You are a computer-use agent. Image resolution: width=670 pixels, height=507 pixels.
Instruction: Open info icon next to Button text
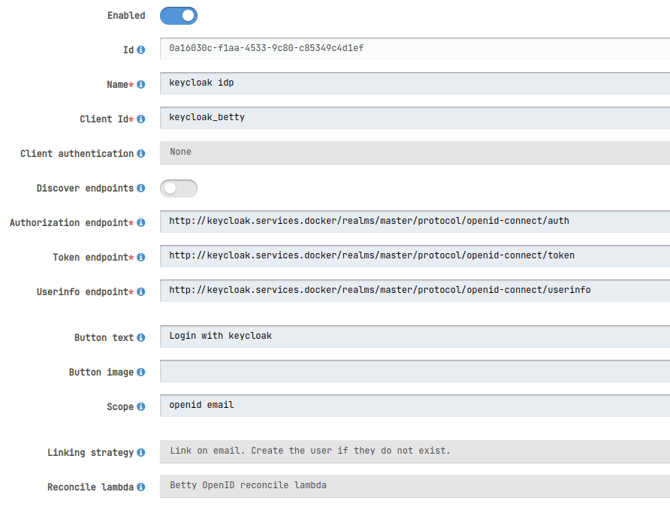(x=141, y=338)
